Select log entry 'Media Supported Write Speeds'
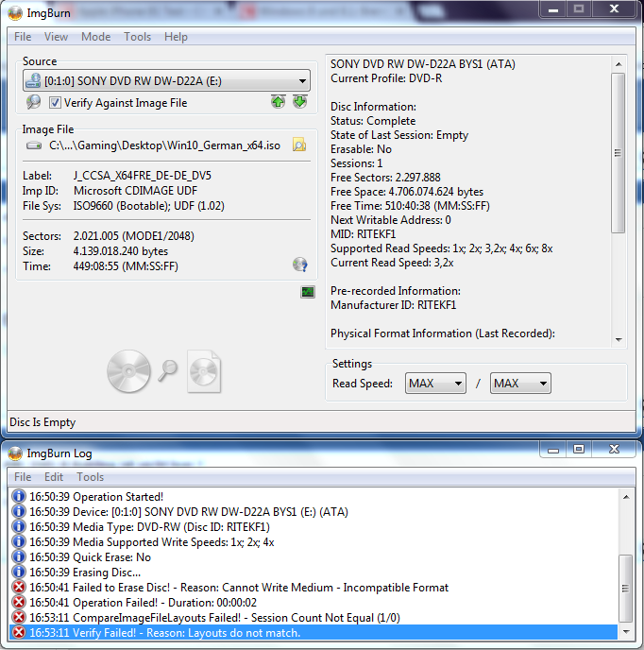This screenshot has height=650, width=644. (x=314, y=542)
